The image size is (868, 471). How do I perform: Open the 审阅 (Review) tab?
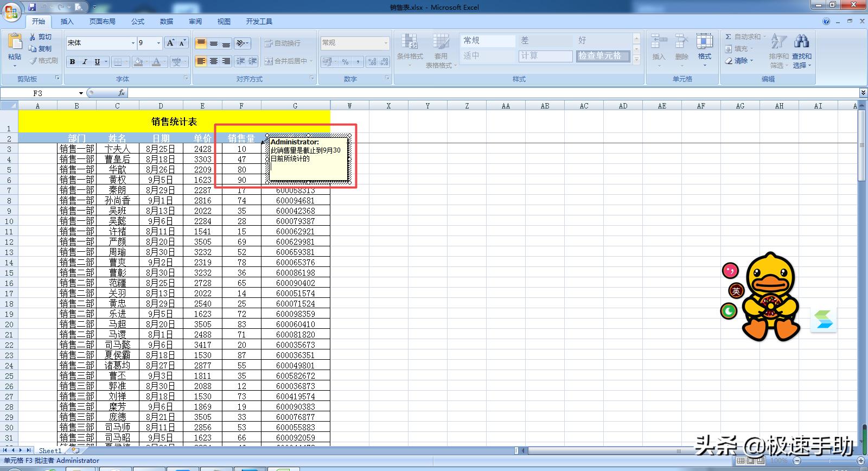(x=195, y=22)
